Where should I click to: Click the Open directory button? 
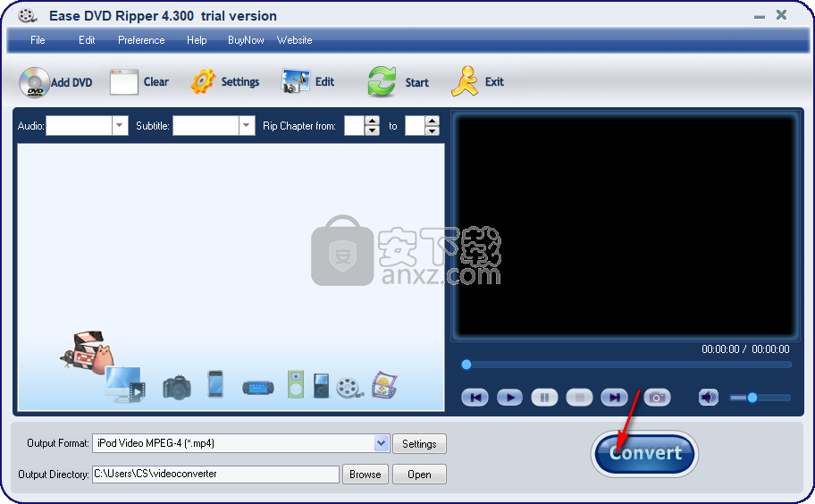tap(419, 474)
